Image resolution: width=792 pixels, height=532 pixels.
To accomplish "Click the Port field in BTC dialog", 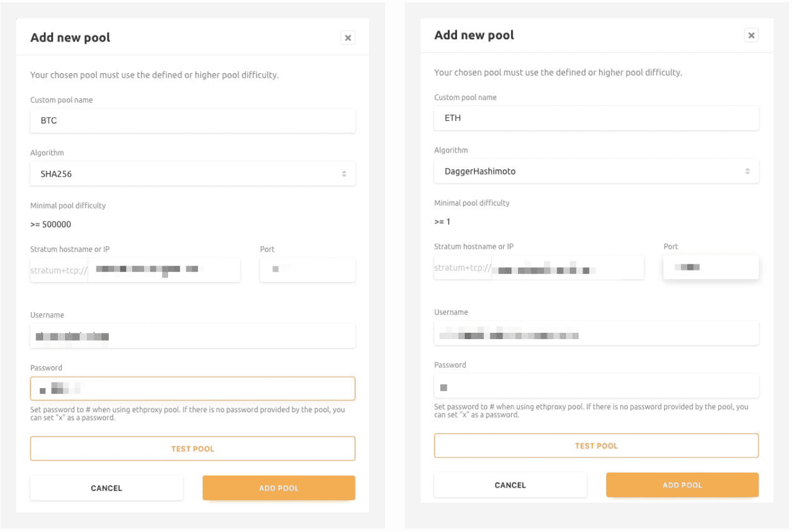I will pos(307,270).
